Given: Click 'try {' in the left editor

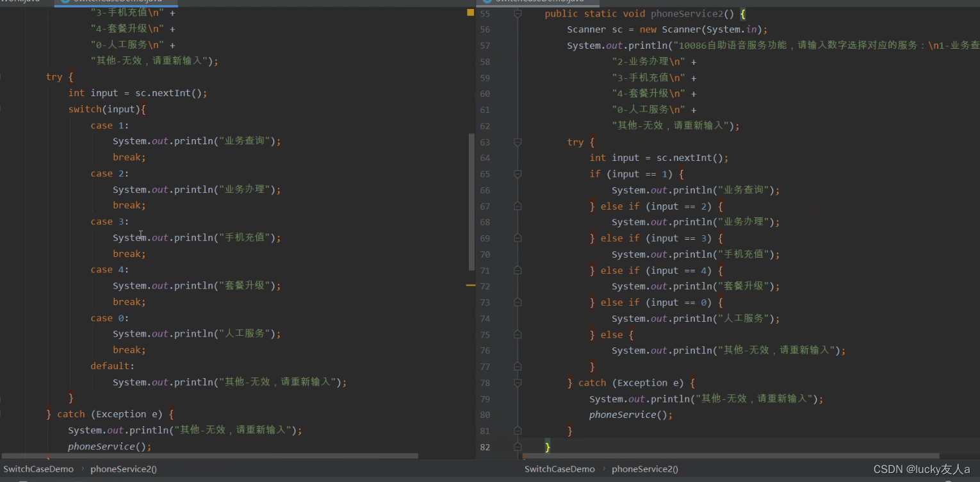Looking at the screenshot, I should [60, 77].
